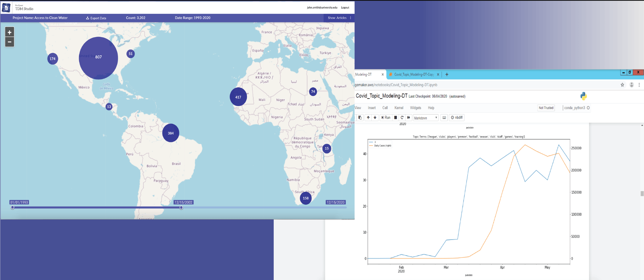Open the command palette keyboard icon

pos(444,118)
